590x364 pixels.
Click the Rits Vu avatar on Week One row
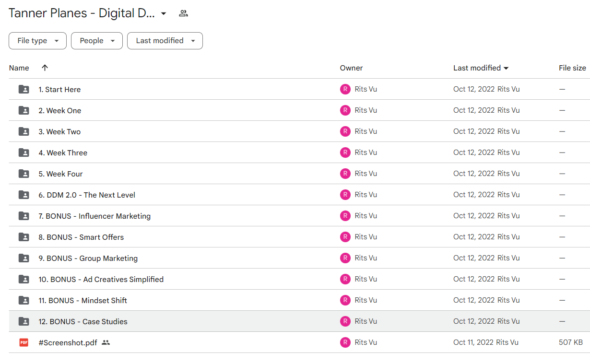(345, 110)
